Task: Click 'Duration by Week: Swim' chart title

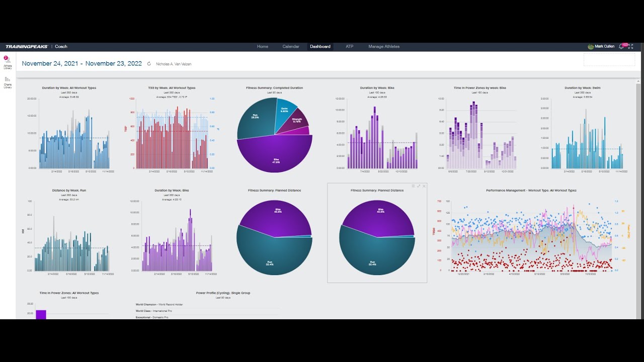Action: tap(583, 88)
